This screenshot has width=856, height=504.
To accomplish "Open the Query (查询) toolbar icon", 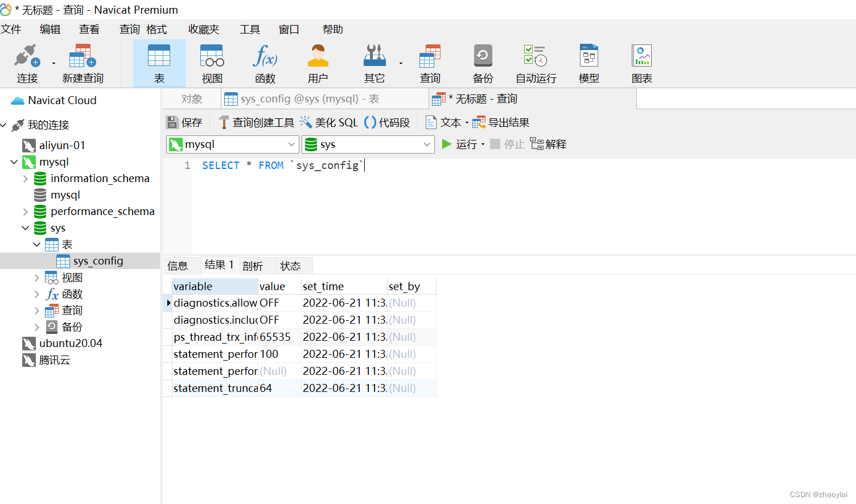I will (x=430, y=63).
